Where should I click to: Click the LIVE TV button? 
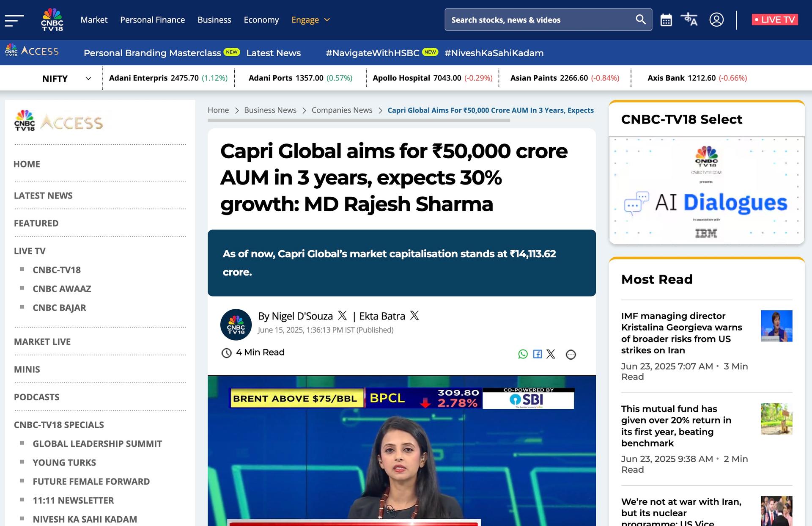tap(775, 19)
